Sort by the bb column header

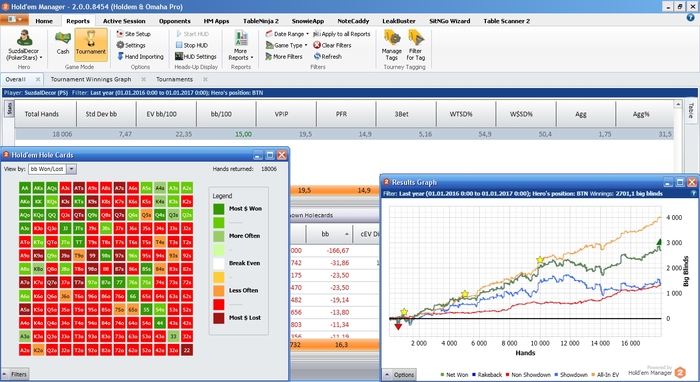[x=329, y=234]
